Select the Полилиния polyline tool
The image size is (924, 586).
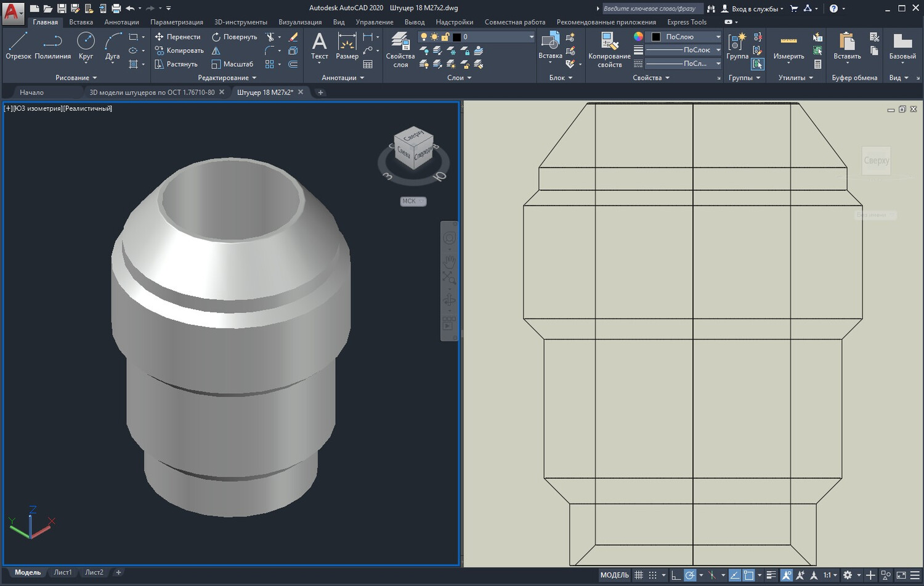pyautogui.click(x=52, y=47)
